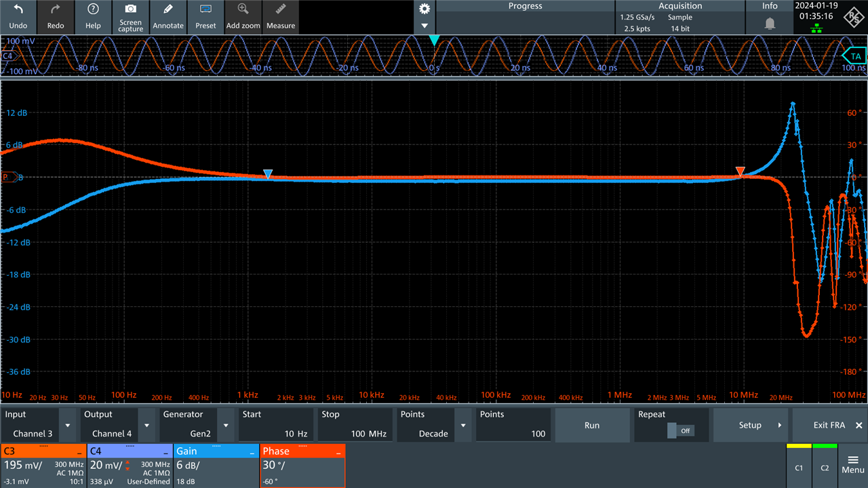Click the Run button
868x488 pixels.
tap(592, 425)
